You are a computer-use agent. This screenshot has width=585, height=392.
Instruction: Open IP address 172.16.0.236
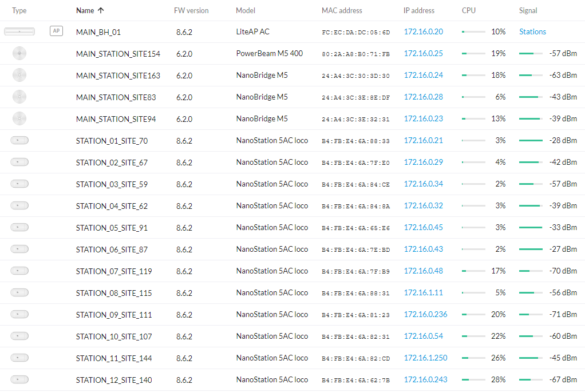[x=426, y=314]
